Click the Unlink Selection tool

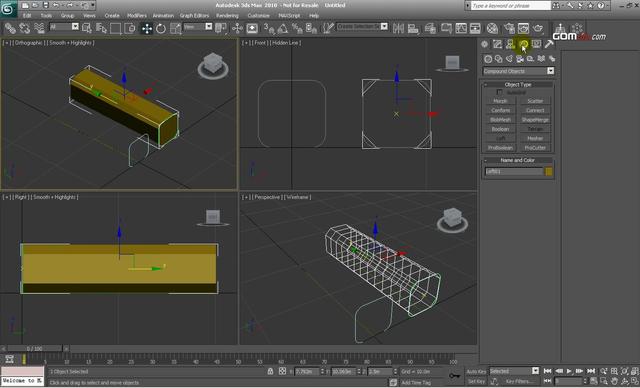[24, 28]
